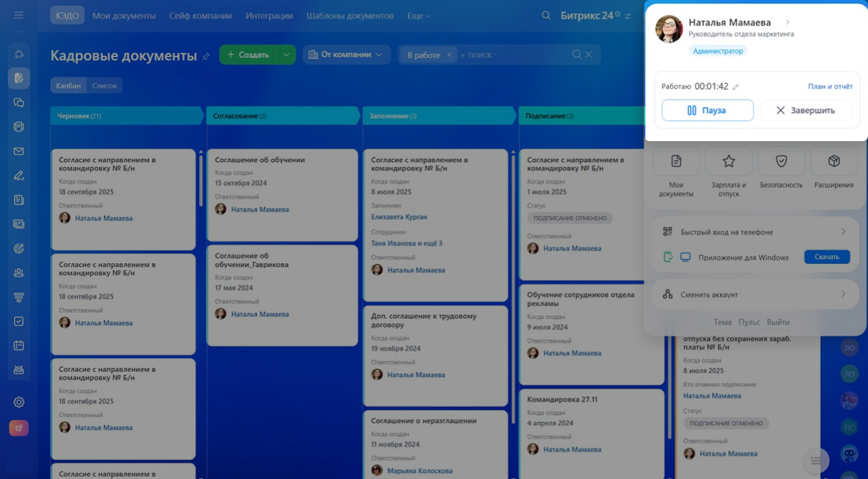Image resolution: width=868 pixels, height=479 pixels.
Task: Open the От компании dropdown
Action: click(346, 55)
